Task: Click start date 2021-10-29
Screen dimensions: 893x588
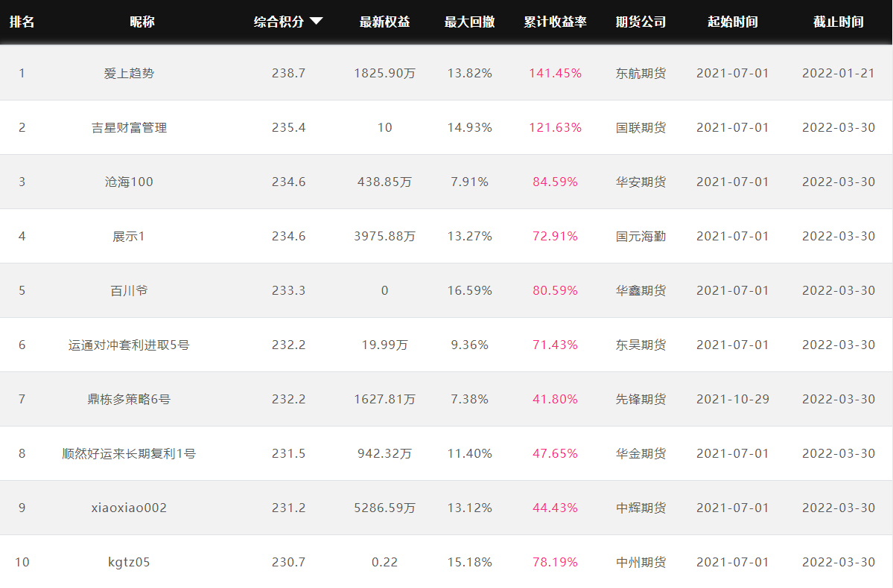Action: coord(732,399)
